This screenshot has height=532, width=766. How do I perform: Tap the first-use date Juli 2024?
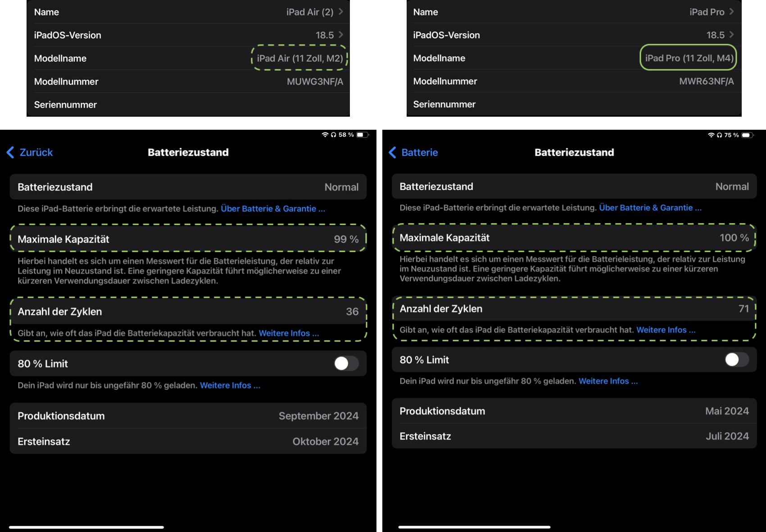[x=727, y=436]
